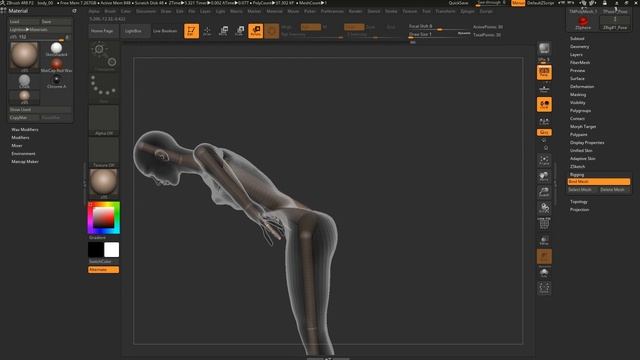Click the Solo icon on right shelf
The height and width of the screenshot is (360, 640).
(x=544, y=273)
